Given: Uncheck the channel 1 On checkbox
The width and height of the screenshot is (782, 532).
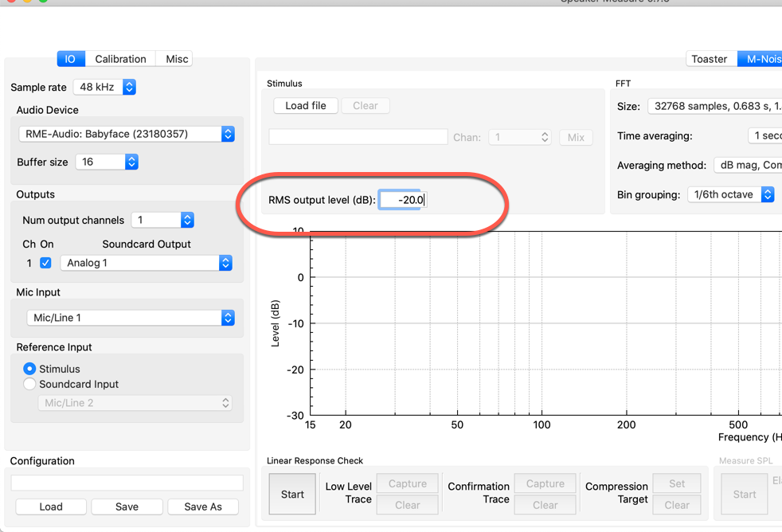Looking at the screenshot, I should (45, 263).
